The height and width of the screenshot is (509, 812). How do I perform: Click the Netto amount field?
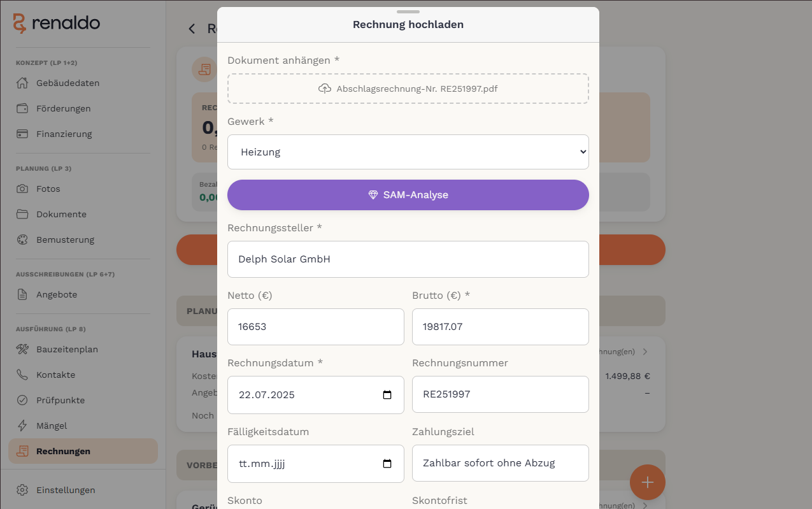(x=316, y=327)
